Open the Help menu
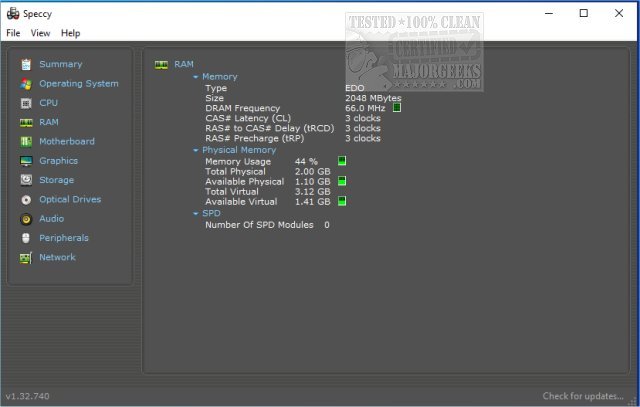The image size is (640, 407). (71, 33)
